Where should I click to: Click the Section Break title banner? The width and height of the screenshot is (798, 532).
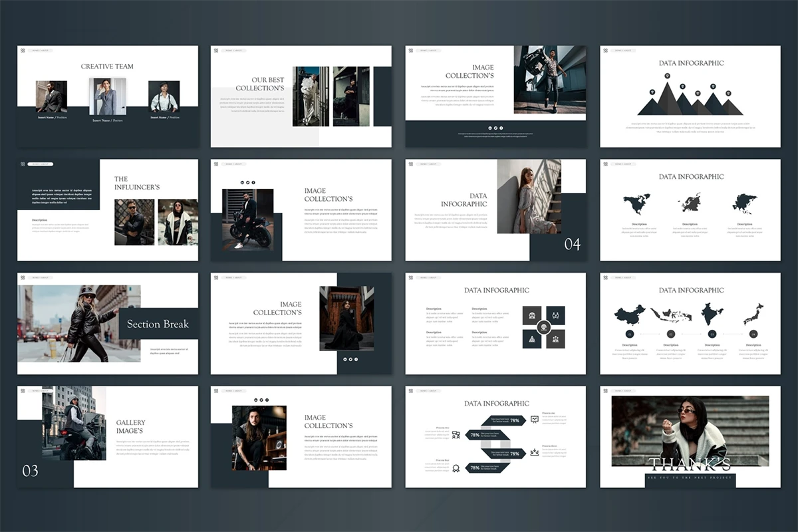point(158,325)
